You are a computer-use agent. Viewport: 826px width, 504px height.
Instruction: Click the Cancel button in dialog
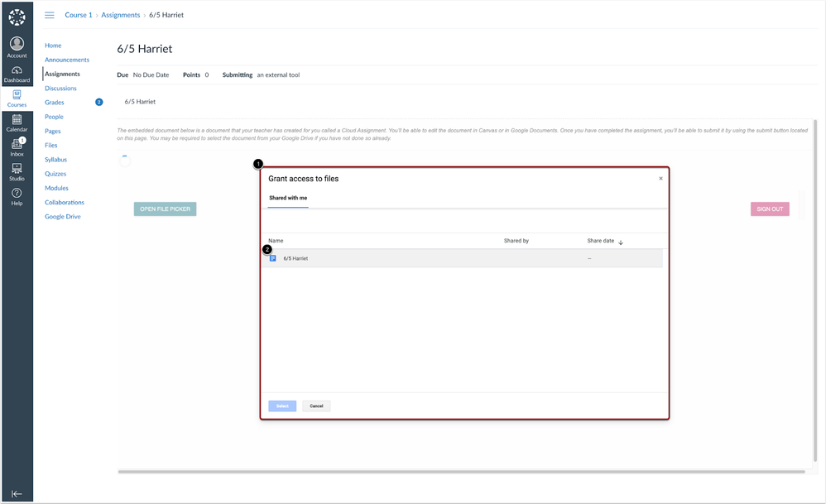pyautogui.click(x=316, y=406)
